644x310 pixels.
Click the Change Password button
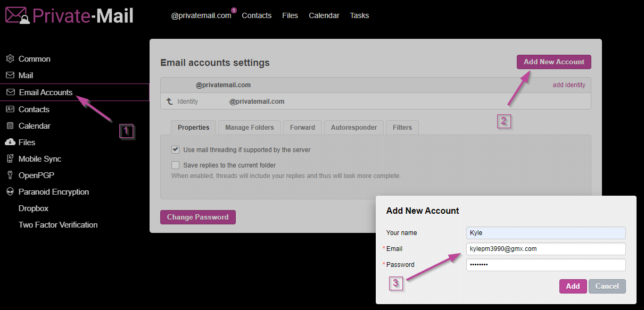point(197,217)
